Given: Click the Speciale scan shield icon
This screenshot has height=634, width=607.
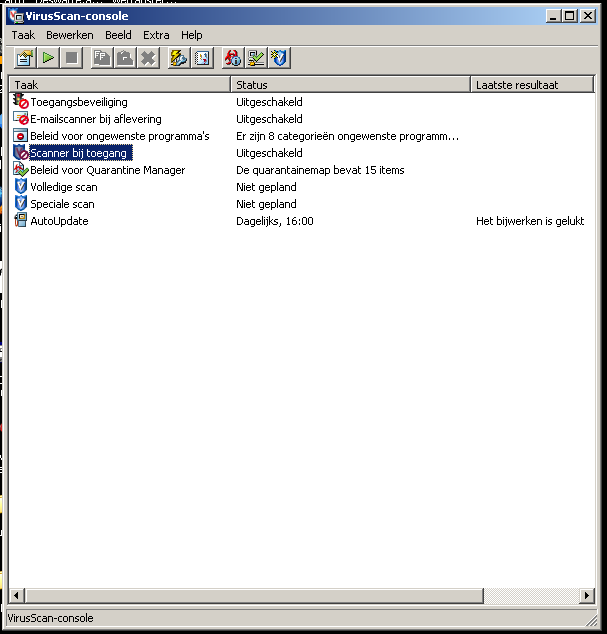Looking at the screenshot, I should tap(20, 203).
